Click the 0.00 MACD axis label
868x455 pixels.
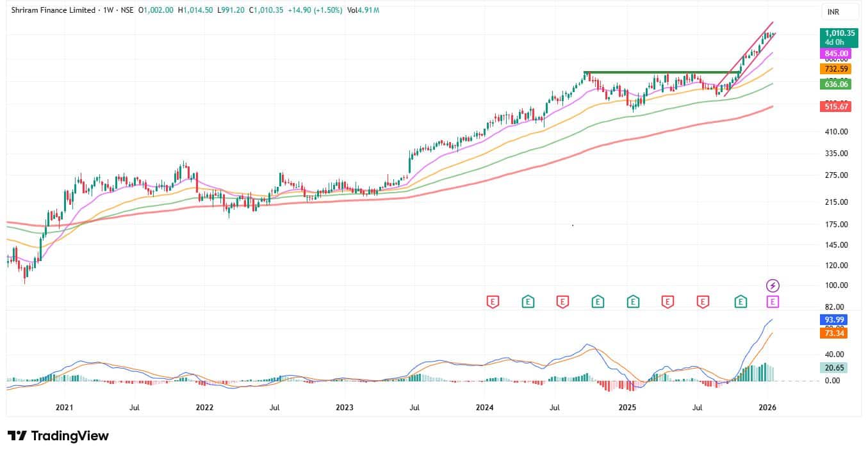click(833, 381)
